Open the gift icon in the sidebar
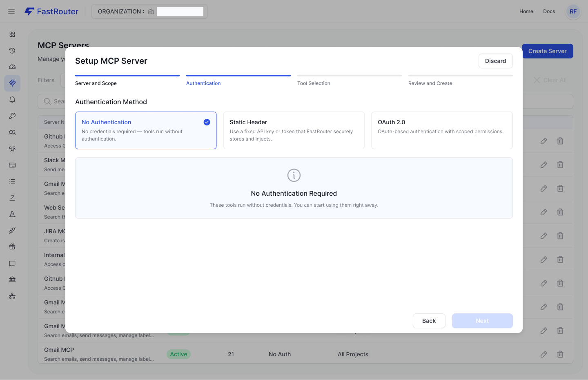The image size is (588, 380). click(x=12, y=246)
